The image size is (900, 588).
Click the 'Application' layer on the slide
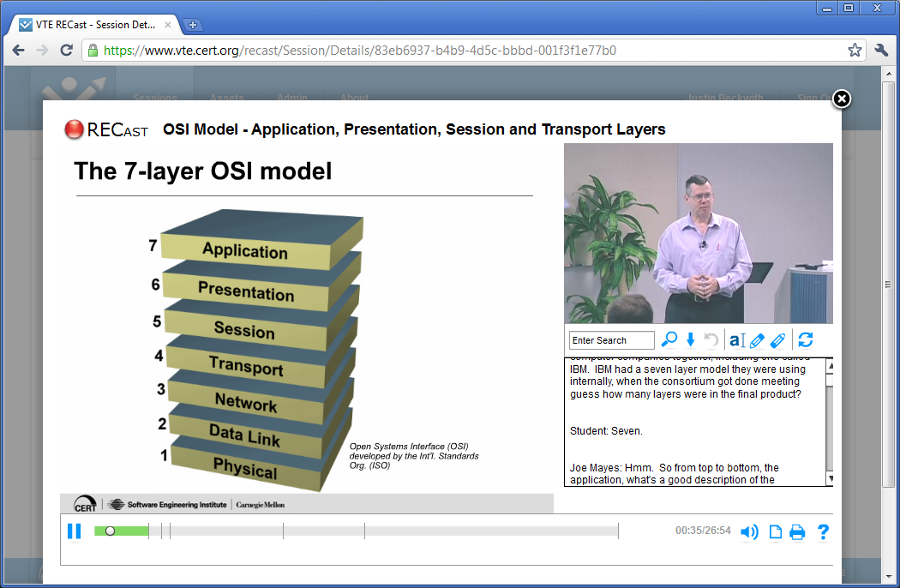[245, 251]
